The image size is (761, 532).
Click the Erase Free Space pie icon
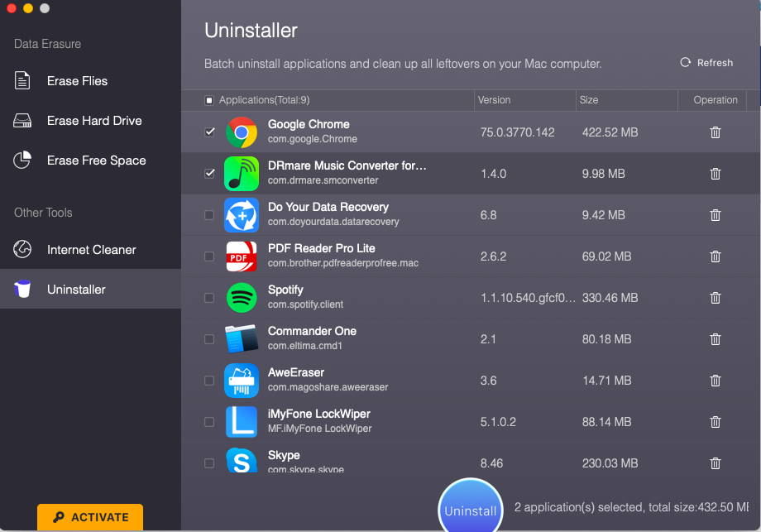point(22,160)
